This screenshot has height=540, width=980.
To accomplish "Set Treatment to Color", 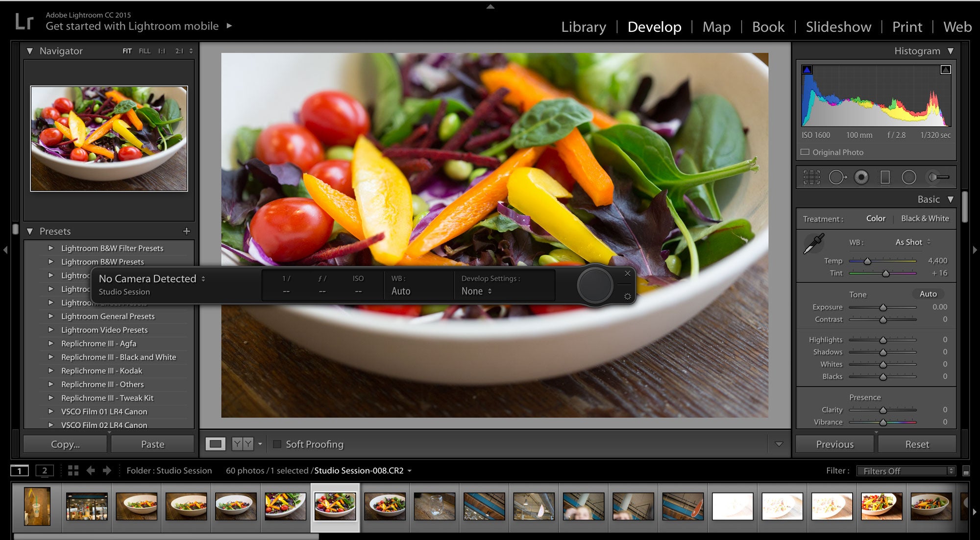I will 876,219.
